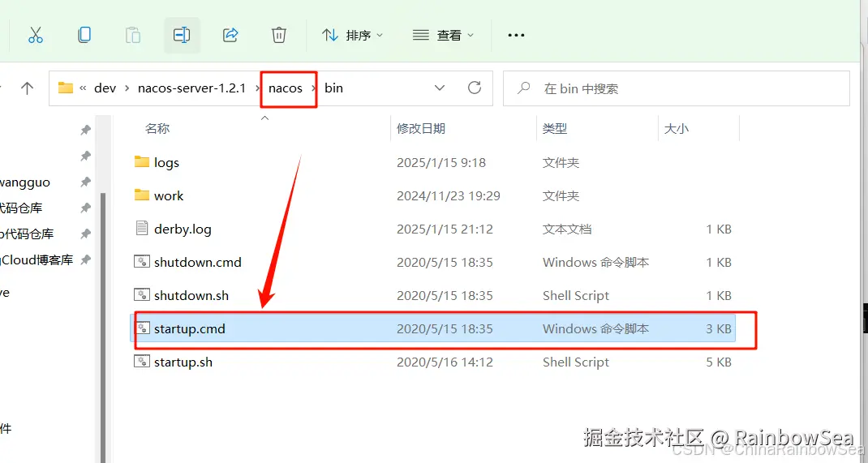Sort by 修改日期 column header
Image resolution: width=868 pixels, height=463 pixels.
click(x=421, y=128)
